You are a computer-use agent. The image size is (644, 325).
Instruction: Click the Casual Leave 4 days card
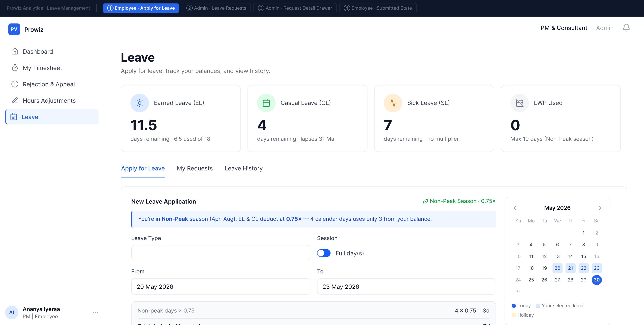[x=307, y=119]
